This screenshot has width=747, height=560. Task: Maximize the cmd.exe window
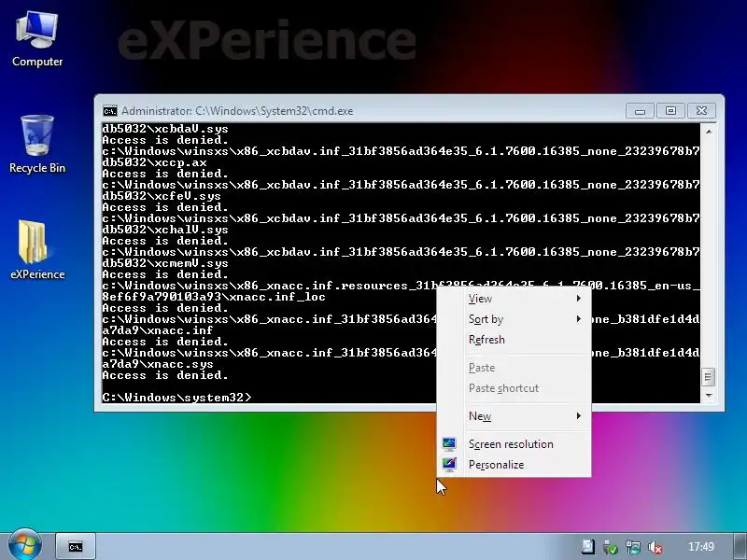pyautogui.click(x=670, y=111)
